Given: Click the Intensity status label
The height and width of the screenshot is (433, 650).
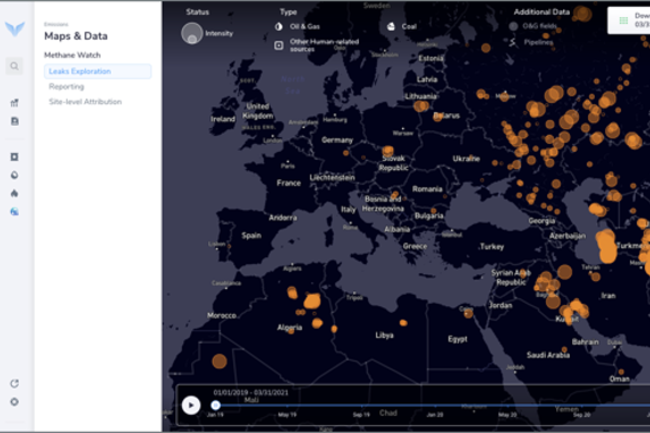Looking at the screenshot, I should coord(219,34).
